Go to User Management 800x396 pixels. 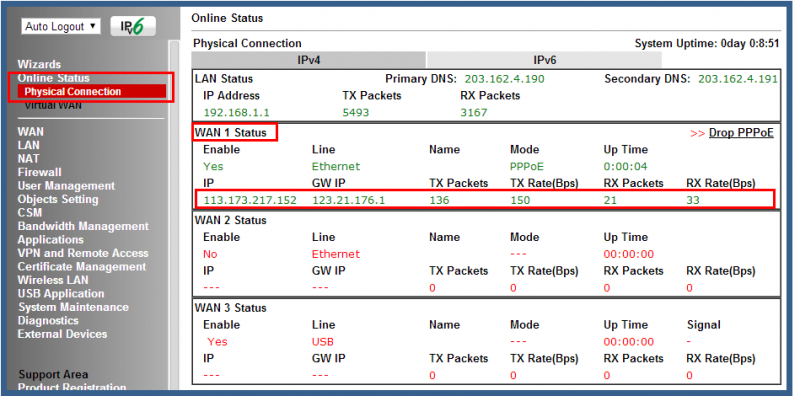66,186
